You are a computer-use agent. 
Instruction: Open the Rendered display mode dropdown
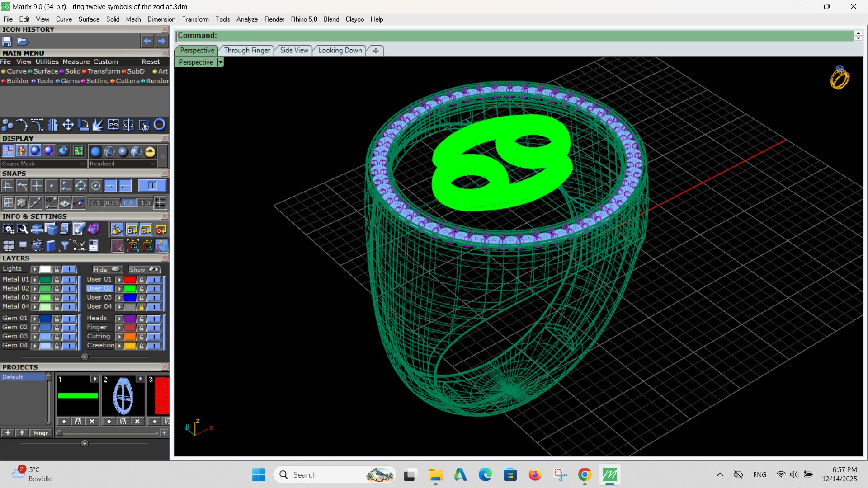(122, 164)
